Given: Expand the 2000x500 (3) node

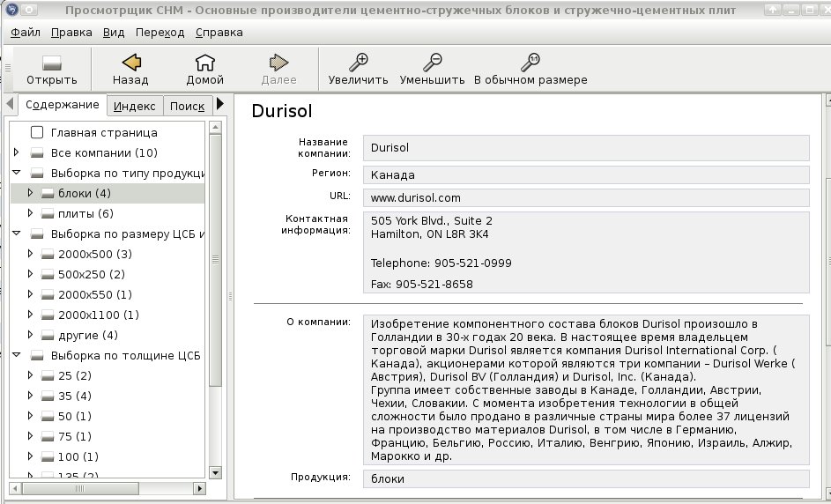Looking at the screenshot, I should pos(30,254).
